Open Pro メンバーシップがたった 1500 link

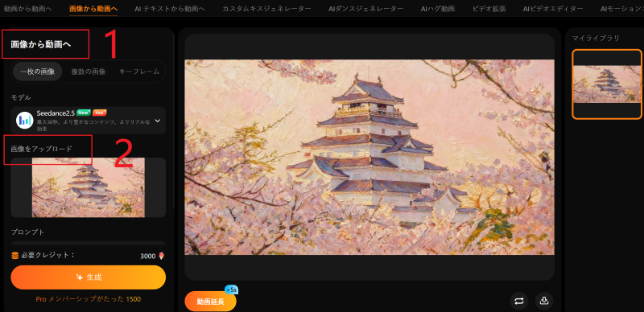pyautogui.click(x=89, y=299)
